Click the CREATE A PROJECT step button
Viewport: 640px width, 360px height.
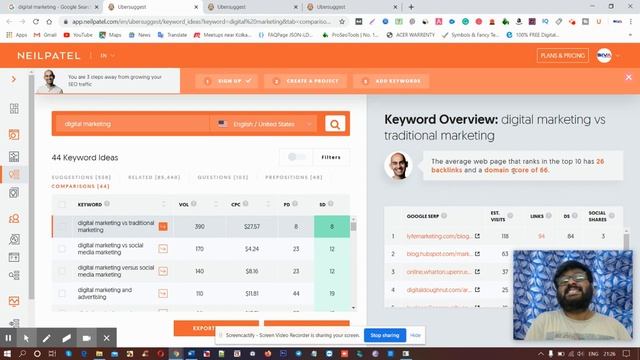[x=306, y=81]
